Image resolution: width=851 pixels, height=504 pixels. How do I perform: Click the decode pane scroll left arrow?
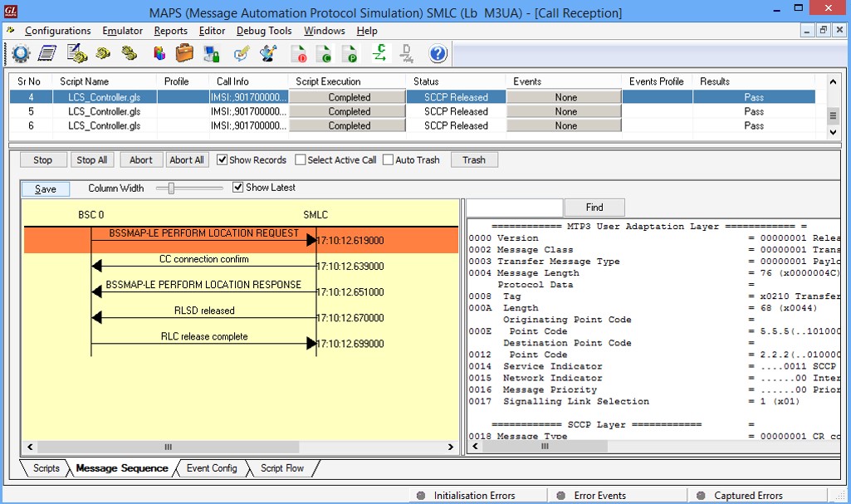[x=476, y=447]
